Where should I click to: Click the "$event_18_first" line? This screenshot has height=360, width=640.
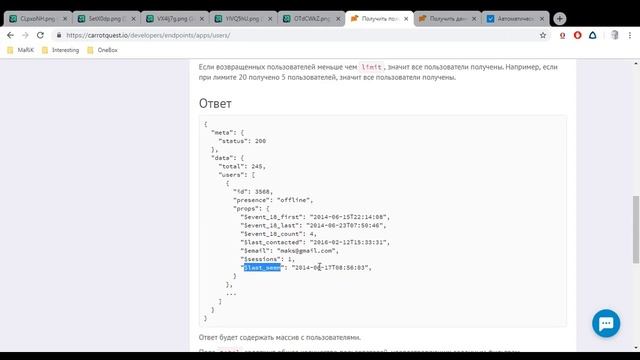315,217
